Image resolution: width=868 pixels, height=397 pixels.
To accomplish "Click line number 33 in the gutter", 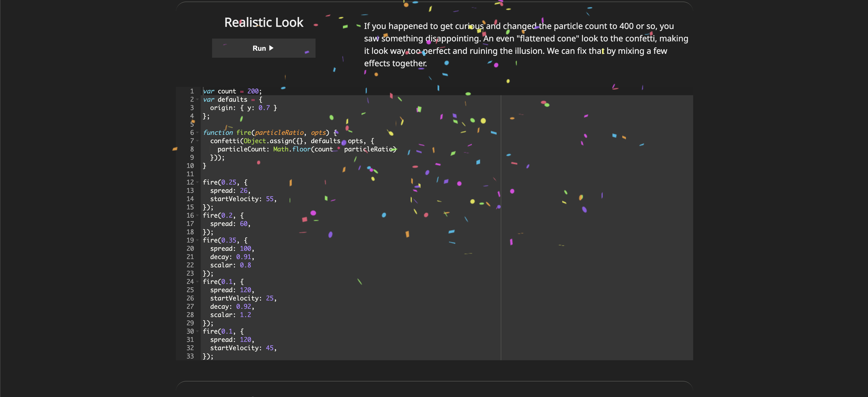I will [x=190, y=356].
